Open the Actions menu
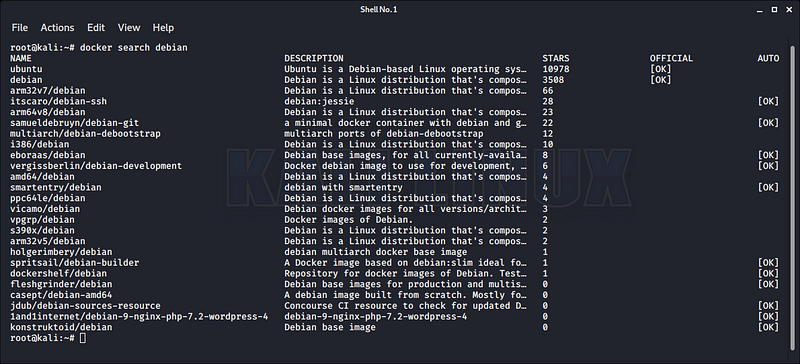Viewport: 800px width, 364px height. [x=57, y=28]
